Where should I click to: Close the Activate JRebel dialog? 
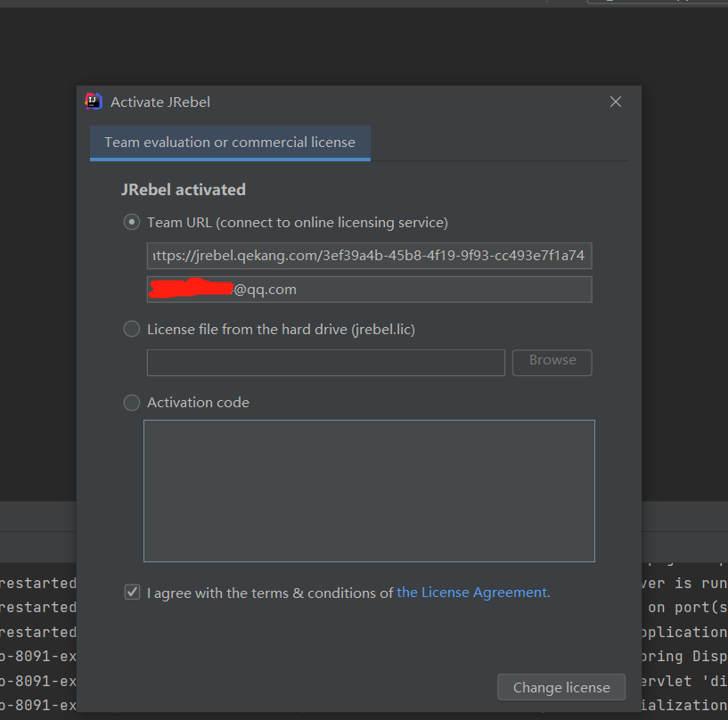point(615,101)
